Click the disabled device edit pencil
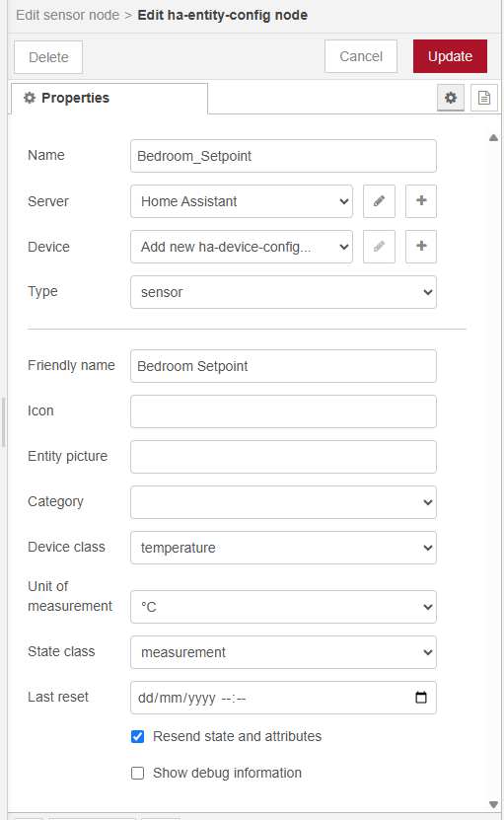This screenshot has width=504, height=820. (x=379, y=247)
